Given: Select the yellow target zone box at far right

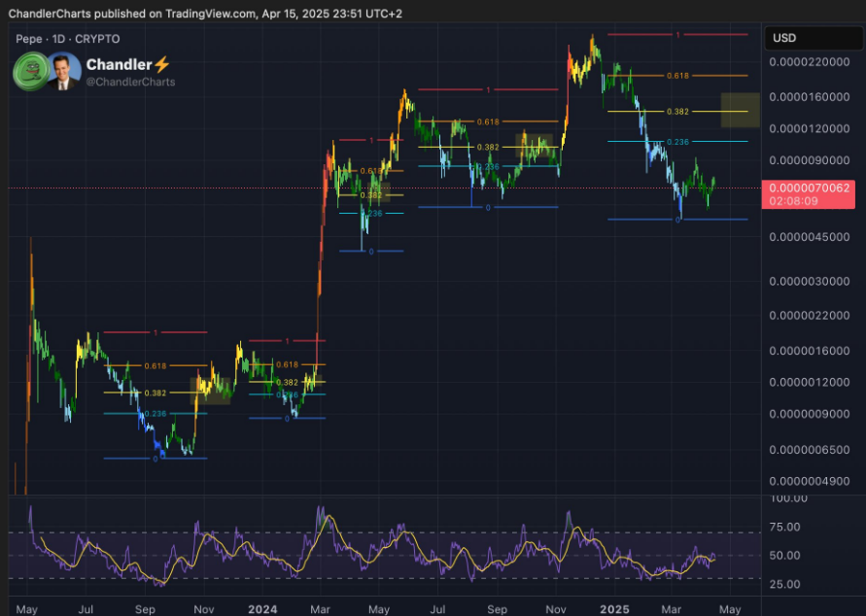Looking at the screenshot, I should pyautogui.click(x=740, y=110).
